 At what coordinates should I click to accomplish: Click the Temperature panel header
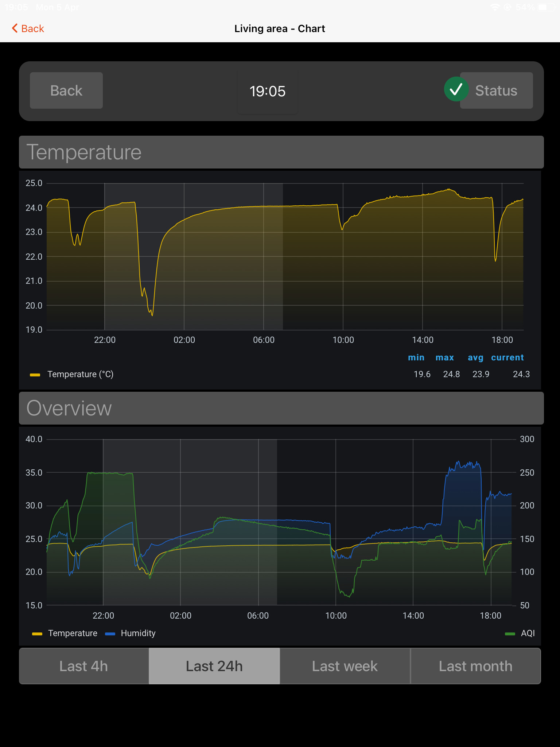pyautogui.click(x=281, y=152)
